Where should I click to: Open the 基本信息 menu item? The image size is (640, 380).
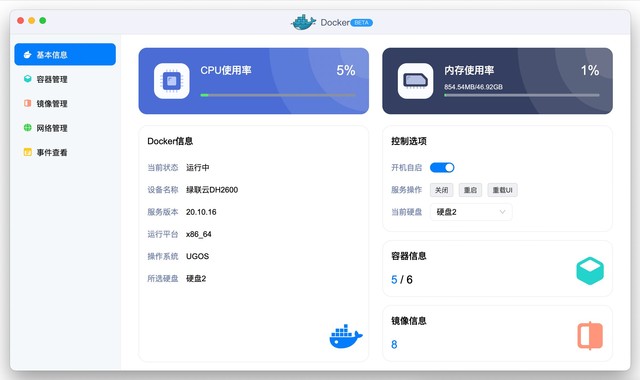(x=65, y=54)
